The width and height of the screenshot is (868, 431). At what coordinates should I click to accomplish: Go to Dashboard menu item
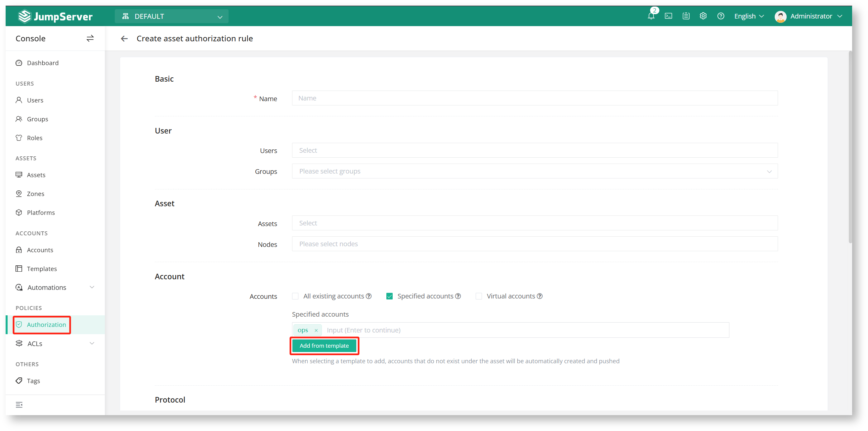55,63
